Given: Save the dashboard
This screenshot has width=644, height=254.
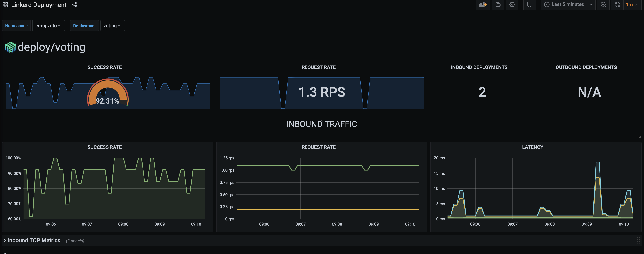Looking at the screenshot, I should coord(498,5).
